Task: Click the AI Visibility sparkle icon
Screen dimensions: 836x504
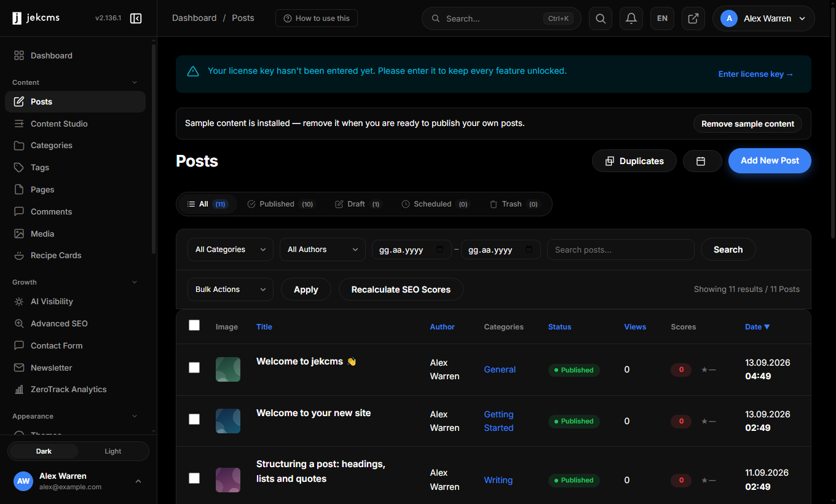Action: pyautogui.click(x=19, y=302)
